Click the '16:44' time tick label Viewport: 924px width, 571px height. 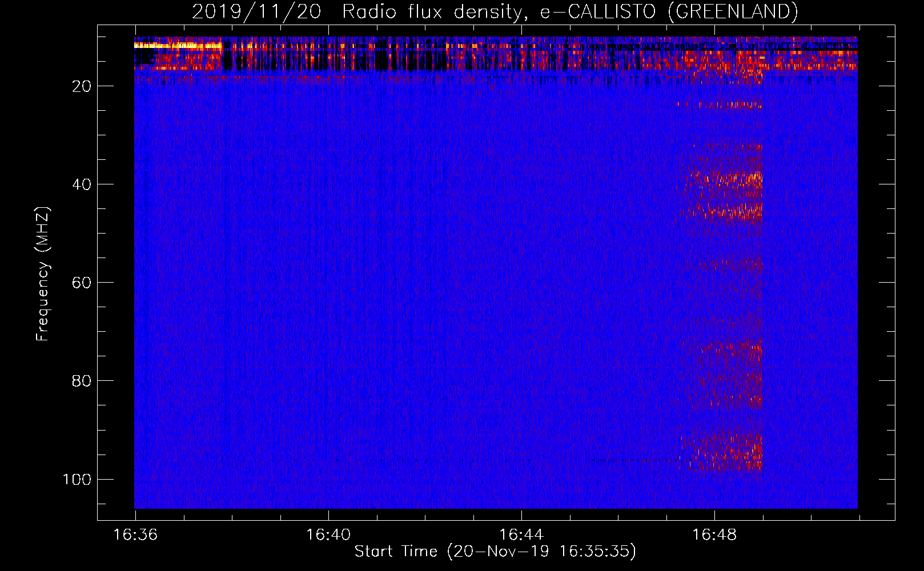point(521,535)
